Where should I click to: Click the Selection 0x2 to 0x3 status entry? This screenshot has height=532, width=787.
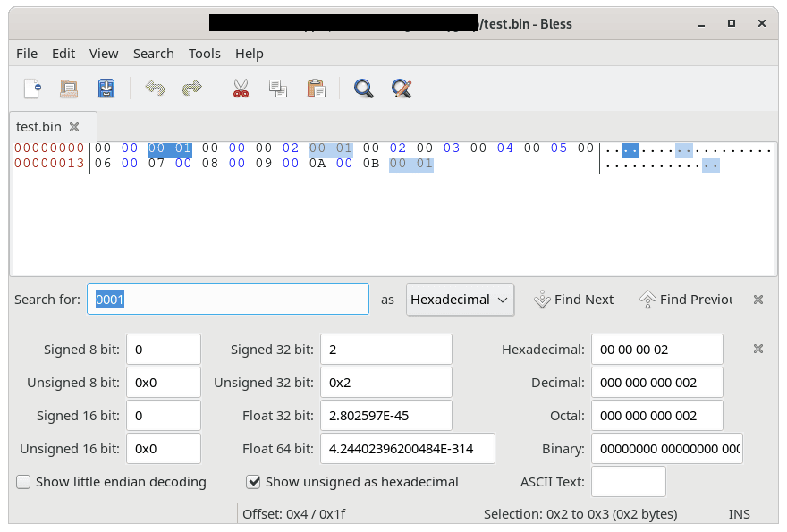(x=580, y=514)
